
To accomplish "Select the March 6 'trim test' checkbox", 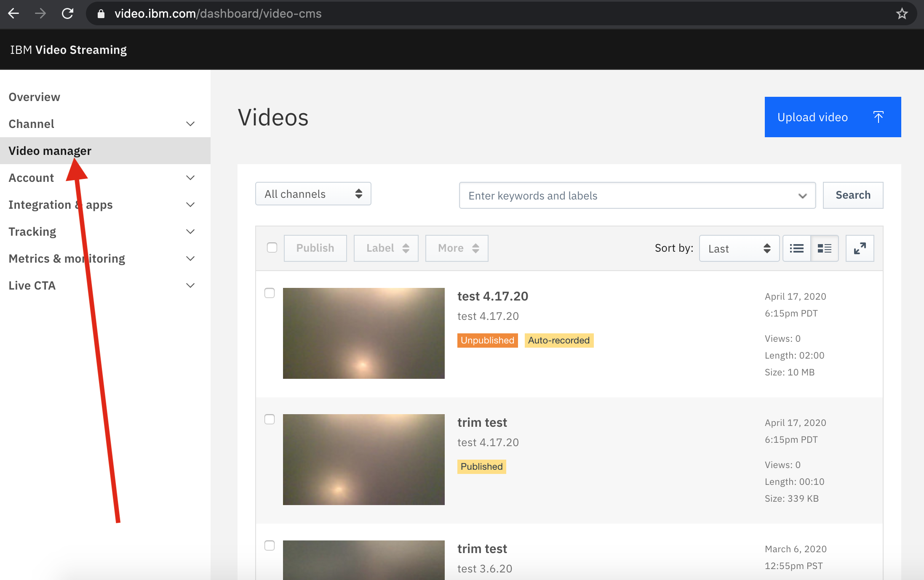I will [270, 545].
